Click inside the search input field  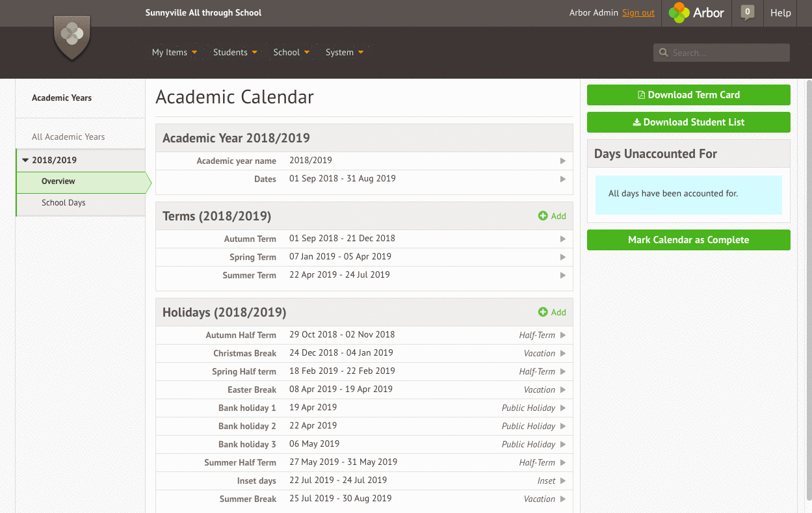(x=722, y=53)
